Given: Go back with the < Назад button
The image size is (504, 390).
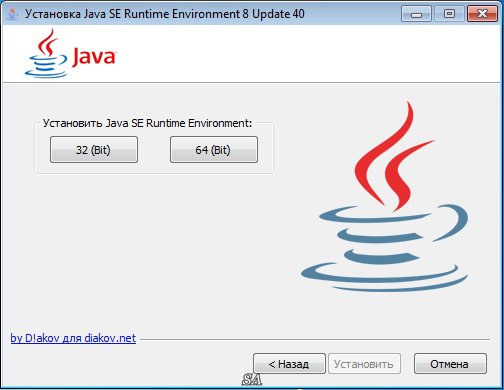Looking at the screenshot, I should coord(289,364).
